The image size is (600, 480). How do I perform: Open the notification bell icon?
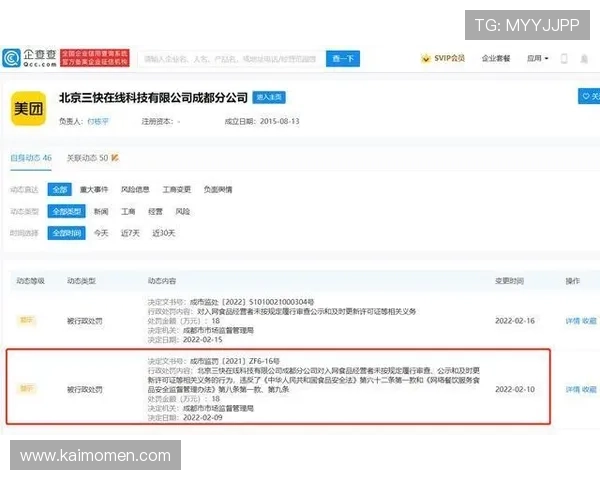(x=584, y=59)
